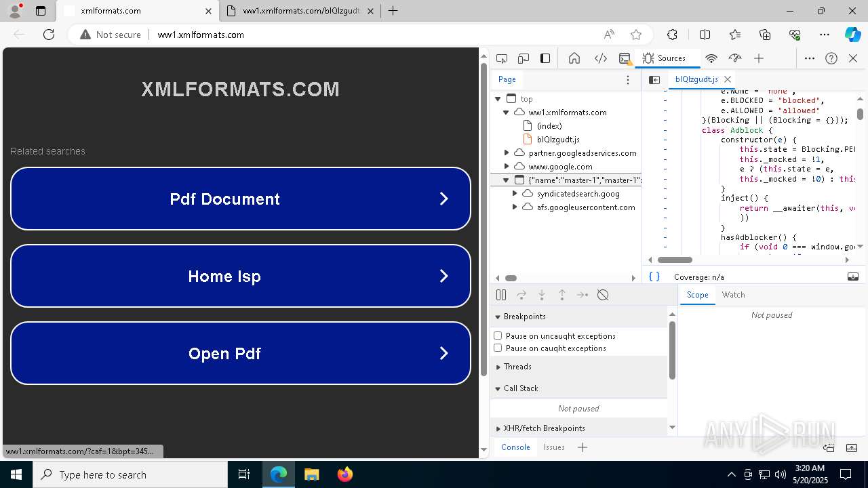Open DevTools help
The image size is (868, 488).
(831, 58)
